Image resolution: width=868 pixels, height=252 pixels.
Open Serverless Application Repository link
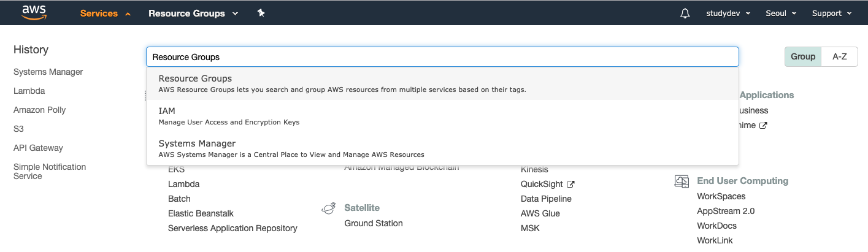pos(233,228)
